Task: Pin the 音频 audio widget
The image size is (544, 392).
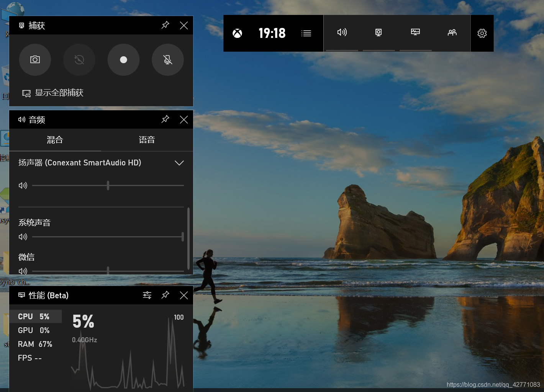Action: [x=165, y=119]
